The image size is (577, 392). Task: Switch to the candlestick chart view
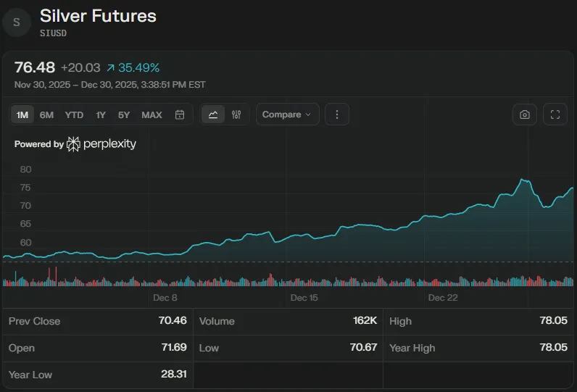236,114
